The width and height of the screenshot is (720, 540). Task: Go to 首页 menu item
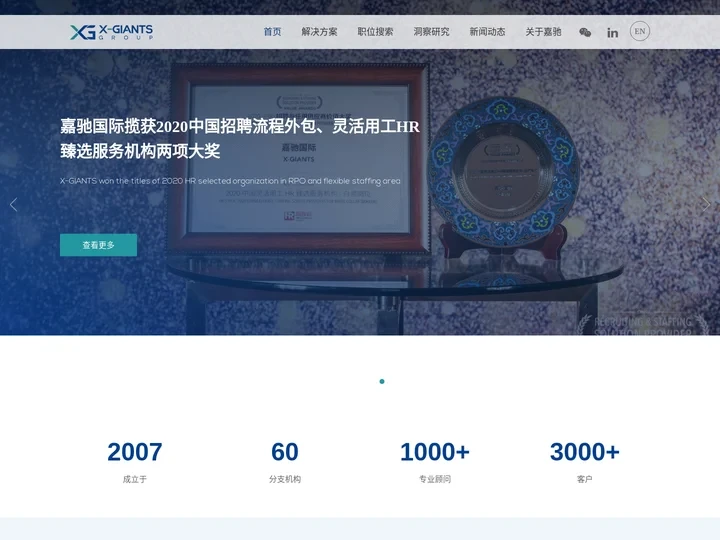point(272,32)
